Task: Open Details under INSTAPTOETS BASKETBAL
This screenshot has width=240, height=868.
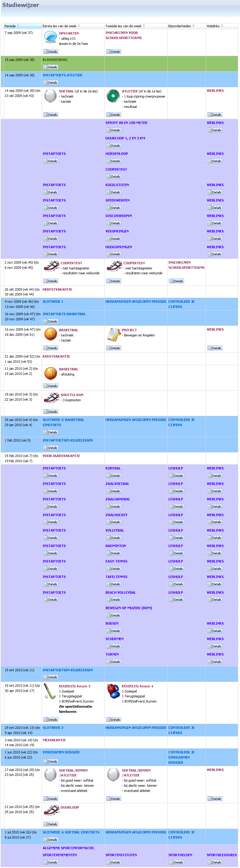Action: pyautogui.click(x=51, y=322)
